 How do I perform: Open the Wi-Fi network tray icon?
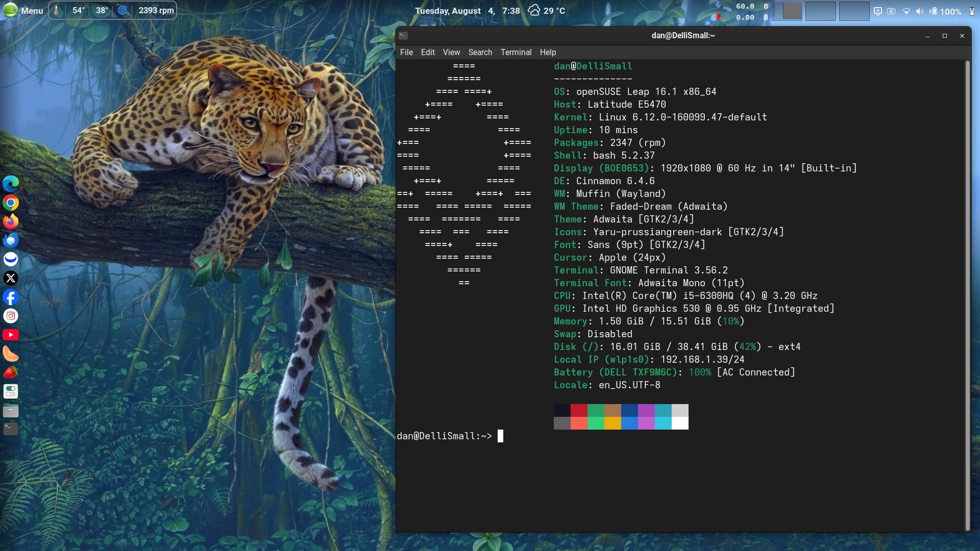906,11
